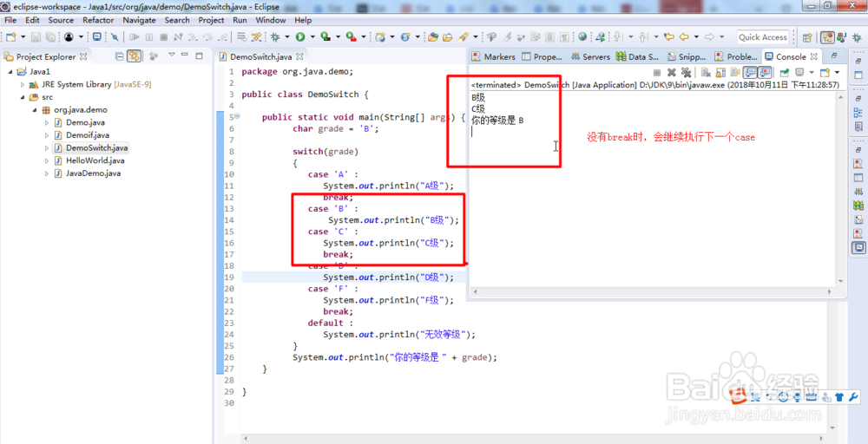Viewport: 868px width, 444px height.
Task: Click the Open Perspective icon
Action: pyautogui.click(x=807, y=37)
